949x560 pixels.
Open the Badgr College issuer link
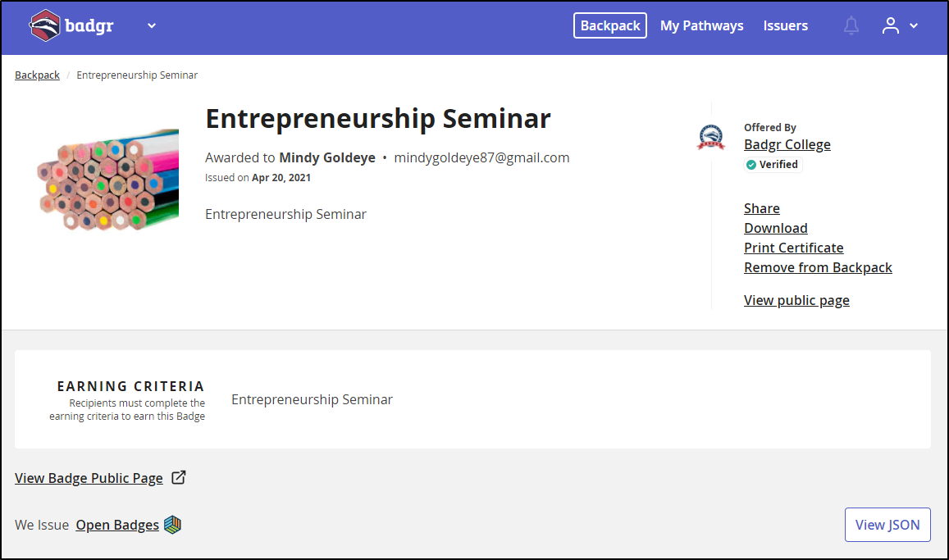[x=787, y=144]
